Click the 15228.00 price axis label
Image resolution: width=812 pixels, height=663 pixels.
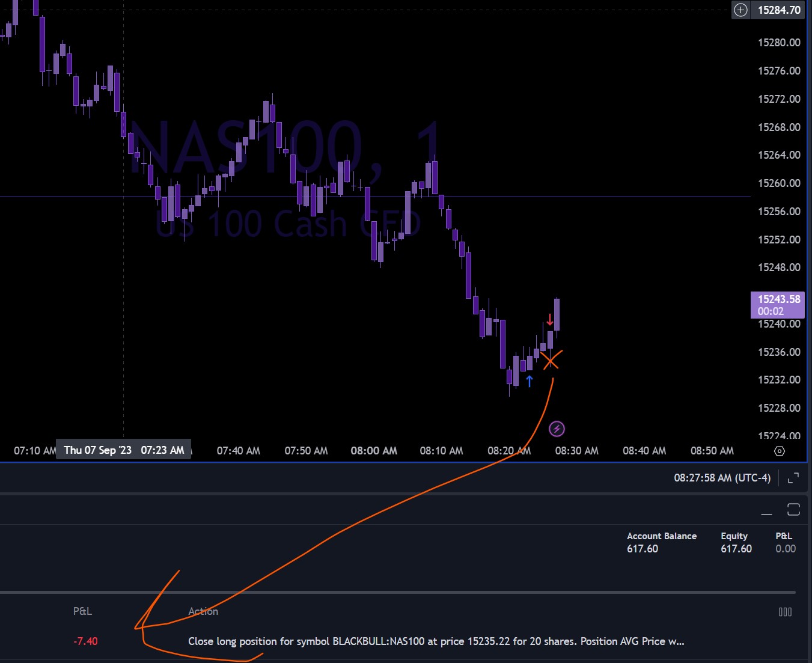point(779,408)
